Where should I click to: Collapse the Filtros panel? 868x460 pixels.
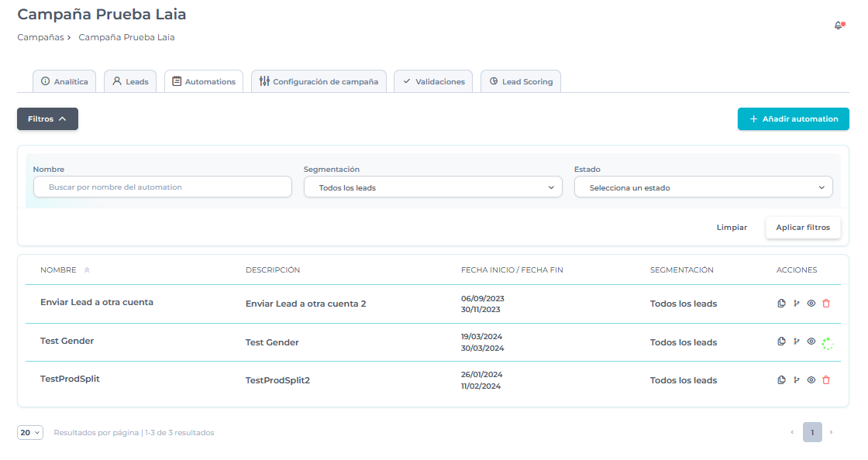(x=47, y=119)
